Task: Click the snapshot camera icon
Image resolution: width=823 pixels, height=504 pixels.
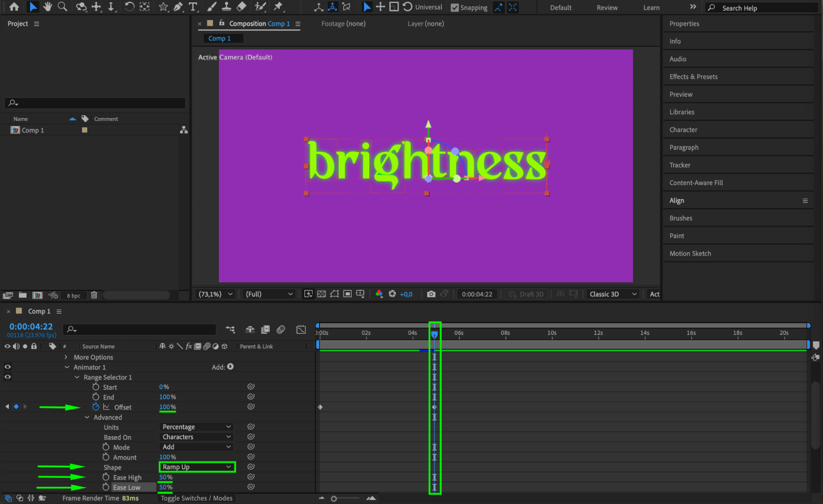Action: [431, 294]
